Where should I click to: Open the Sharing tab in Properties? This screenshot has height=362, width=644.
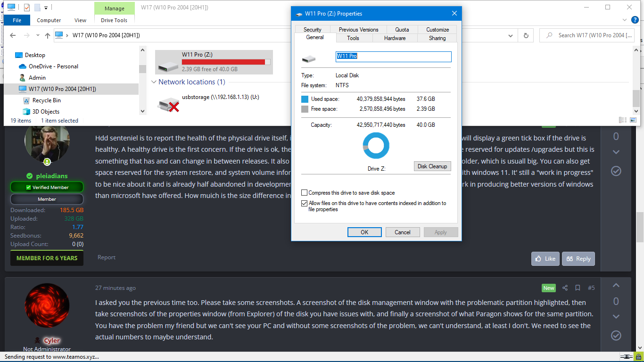pos(438,38)
